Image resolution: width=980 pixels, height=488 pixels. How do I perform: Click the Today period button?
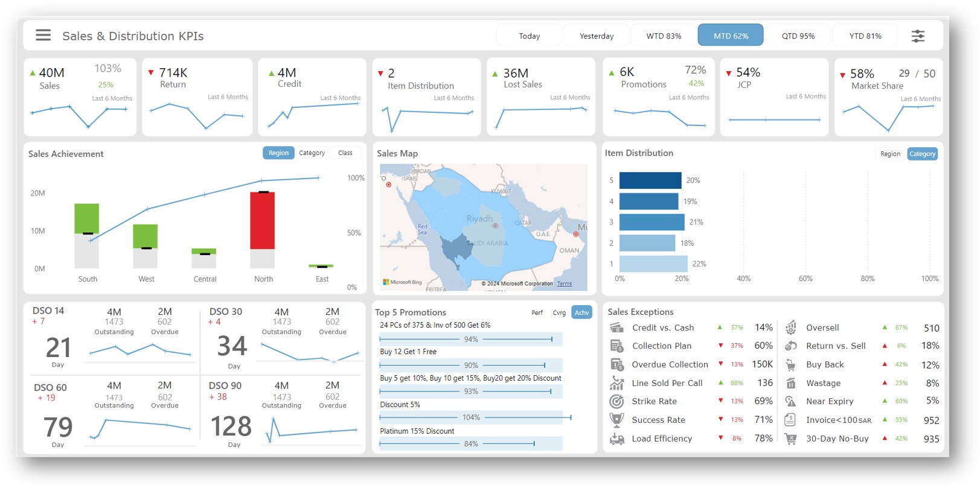tap(529, 36)
